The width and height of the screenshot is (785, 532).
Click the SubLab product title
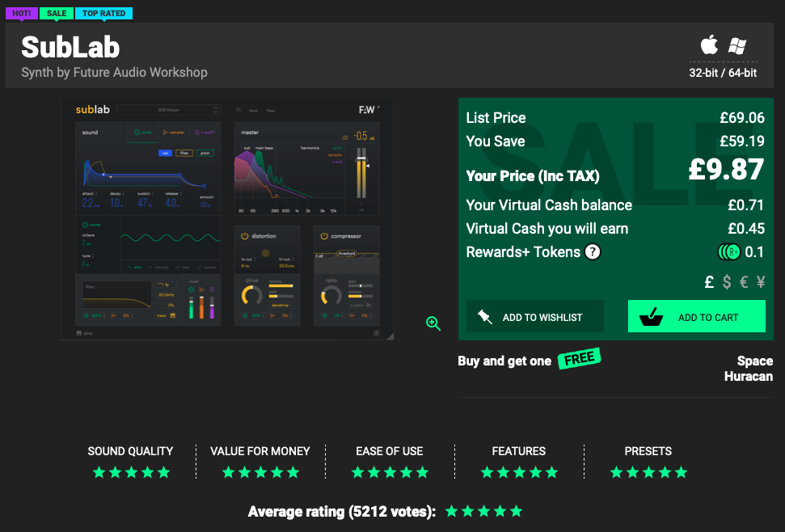point(70,47)
